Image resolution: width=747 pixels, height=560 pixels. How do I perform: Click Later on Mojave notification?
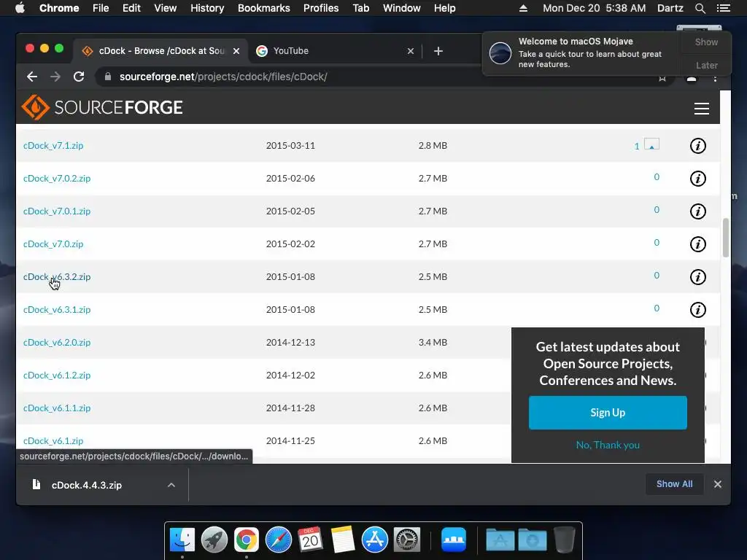click(706, 65)
